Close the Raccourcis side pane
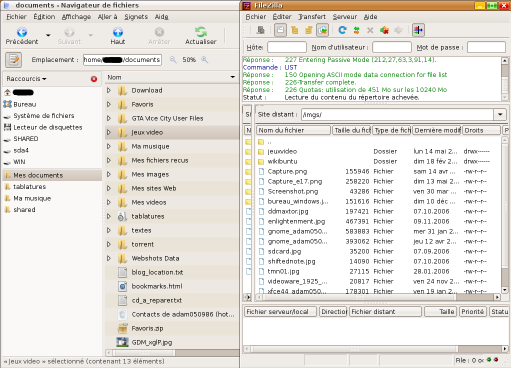511x368 pixels. [x=94, y=79]
